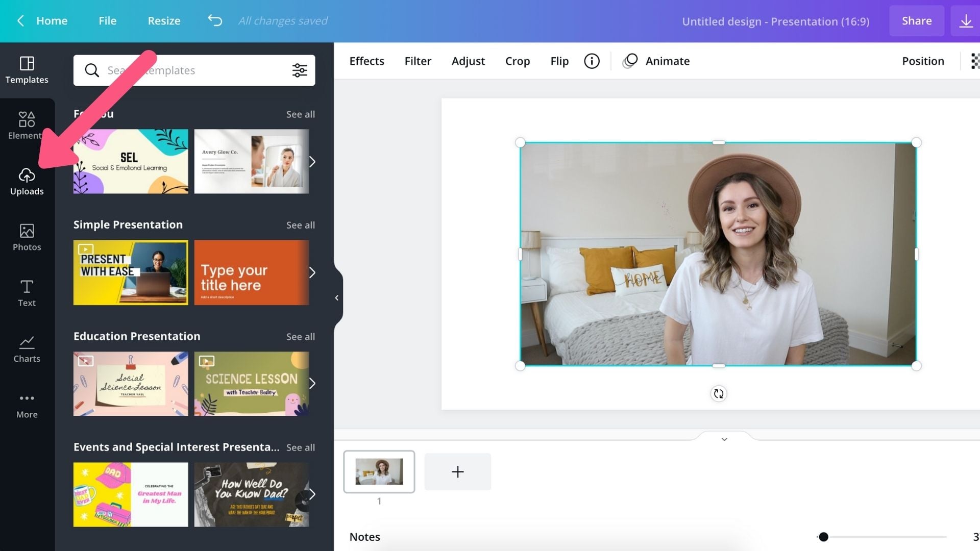
Task: Open the Photos sidebar tab
Action: click(x=27, y=238)
